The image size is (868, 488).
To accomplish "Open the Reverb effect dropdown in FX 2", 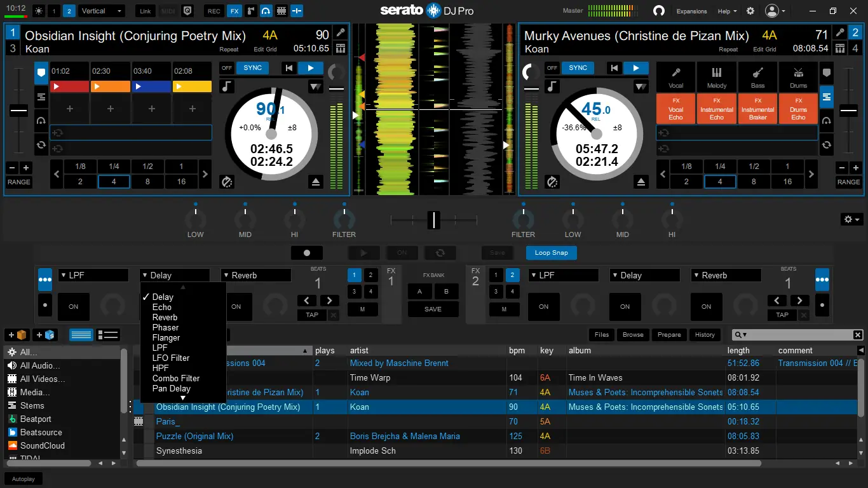I will [x=726, y=275].
